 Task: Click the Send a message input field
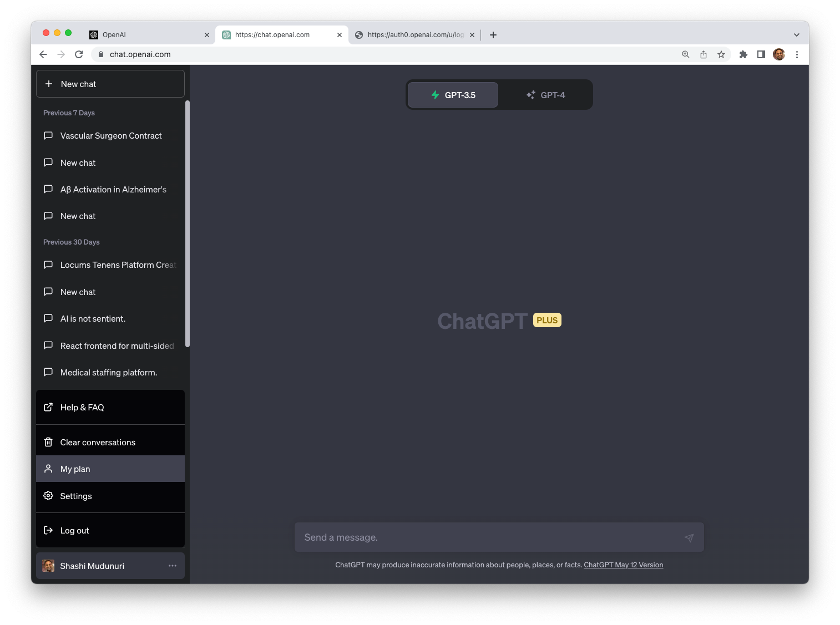point(488,537)
